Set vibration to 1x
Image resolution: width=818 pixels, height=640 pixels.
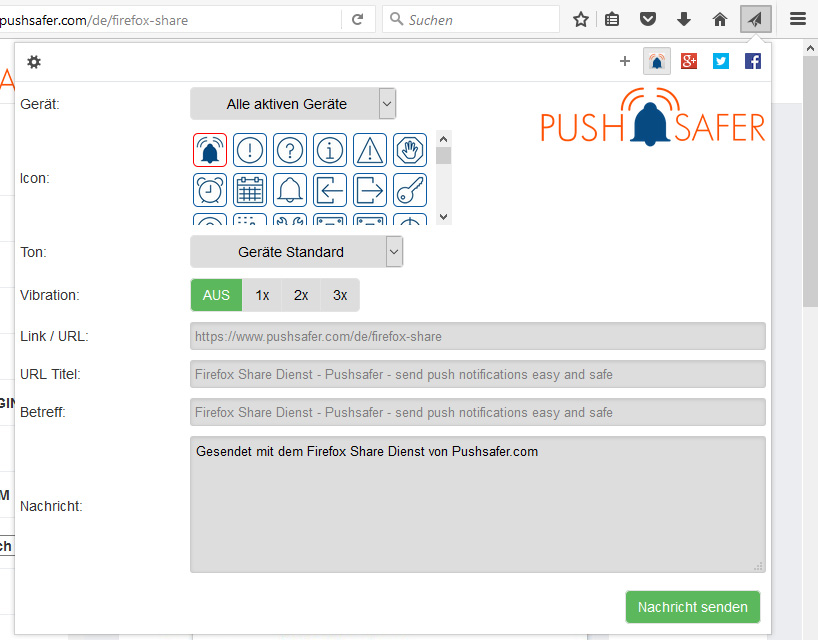pyautogui.click(x=262, y=295)
